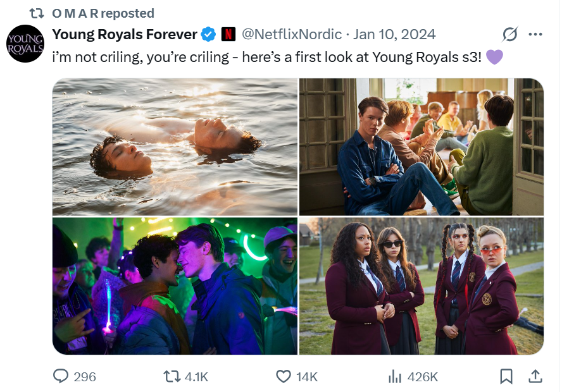This screenshot has width=562, height=392.
Task: Click the tweet text about Young Royals s3
Action: 266,56
